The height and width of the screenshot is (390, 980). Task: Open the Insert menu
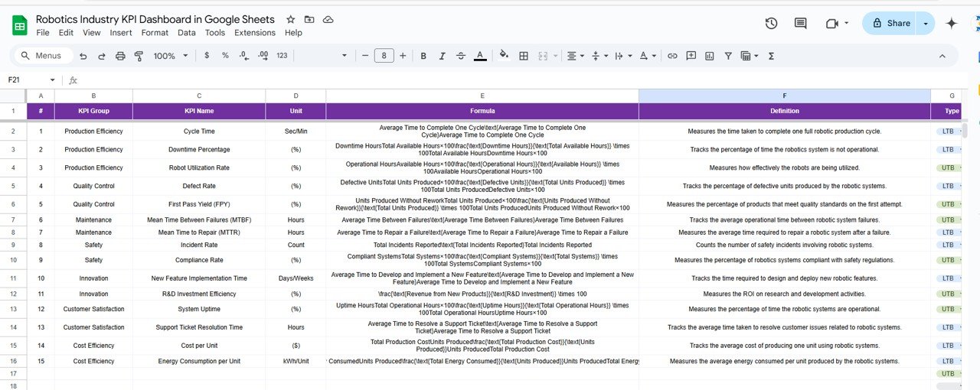(x=121, y=33)
